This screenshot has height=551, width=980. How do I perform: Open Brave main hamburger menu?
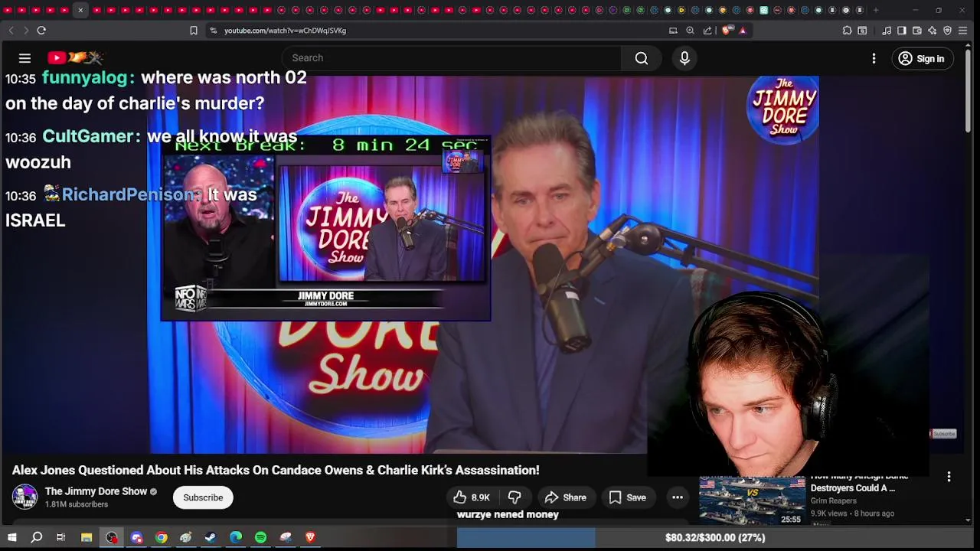click(963, 31)
